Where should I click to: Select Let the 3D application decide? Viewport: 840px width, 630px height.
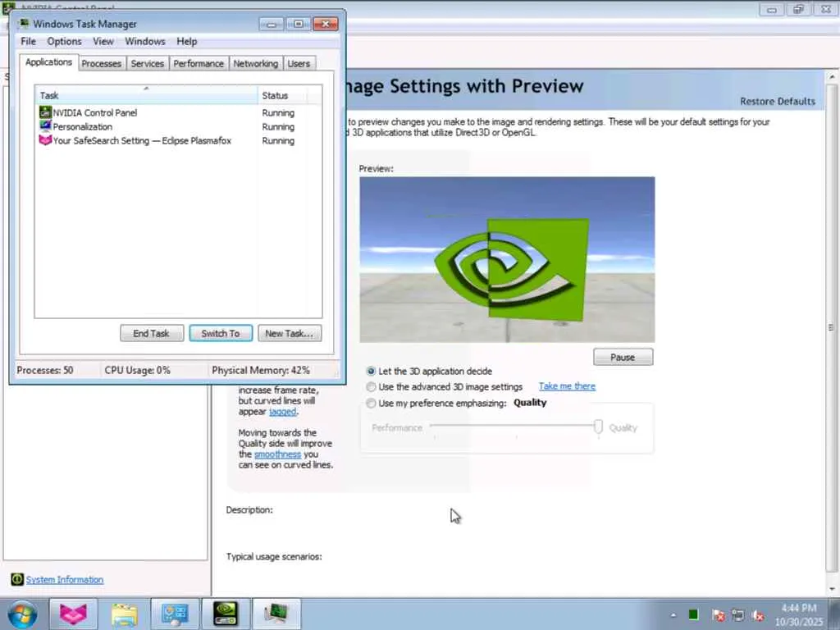point(371,371)
